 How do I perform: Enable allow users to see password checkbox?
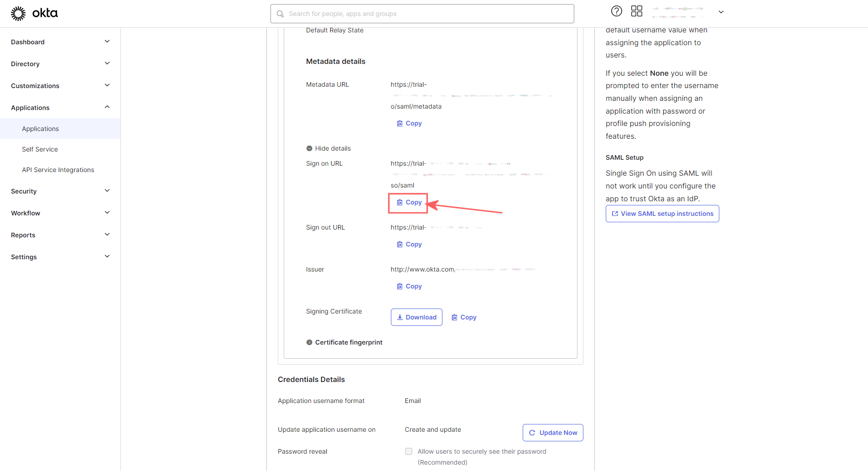click(409, 451)
